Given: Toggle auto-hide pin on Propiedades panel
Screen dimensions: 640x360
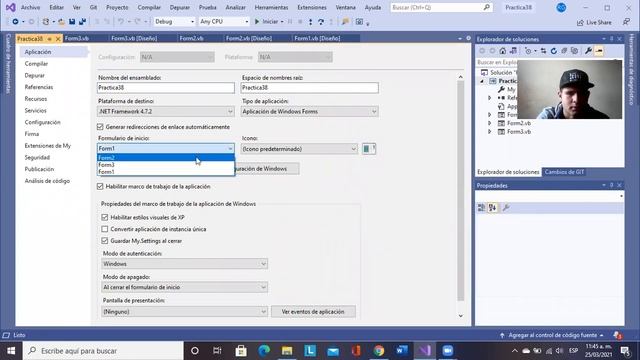Looking at the screenshot, I should [611, 185].
